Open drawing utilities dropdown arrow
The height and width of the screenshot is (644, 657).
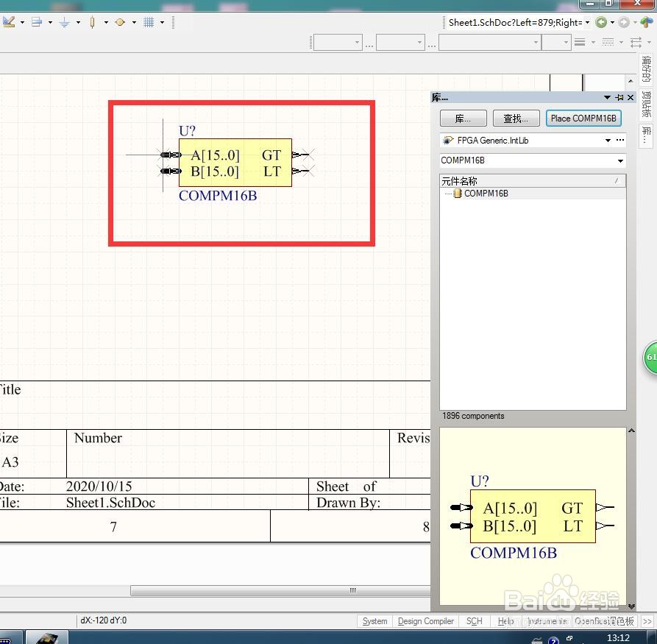coord(22,22)
